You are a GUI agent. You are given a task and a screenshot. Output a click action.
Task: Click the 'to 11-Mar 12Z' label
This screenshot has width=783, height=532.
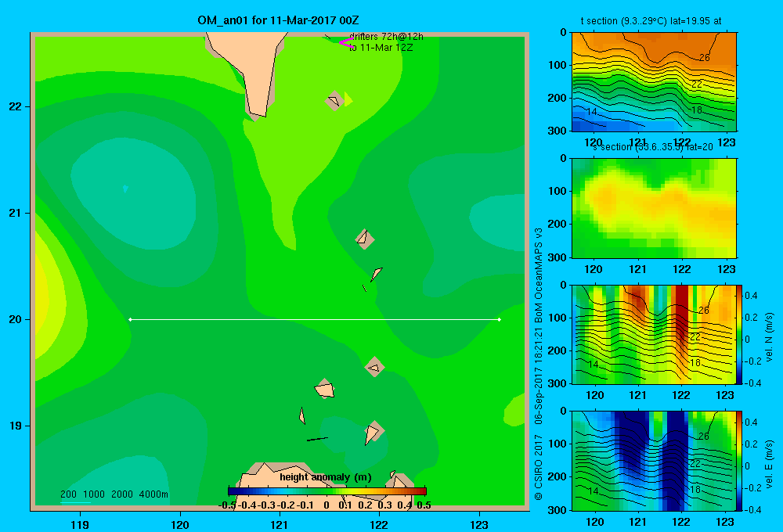coord(381,48)
